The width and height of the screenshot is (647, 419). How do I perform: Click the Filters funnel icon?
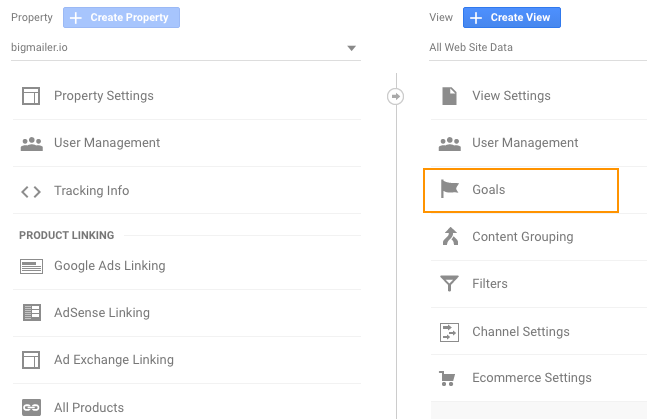click(449, 284)
